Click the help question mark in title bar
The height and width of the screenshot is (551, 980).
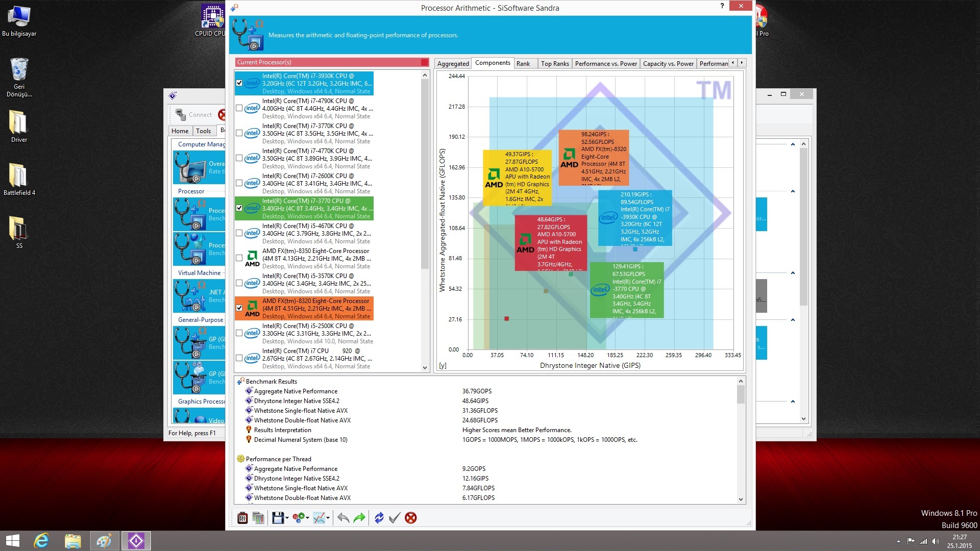[722, 6]
